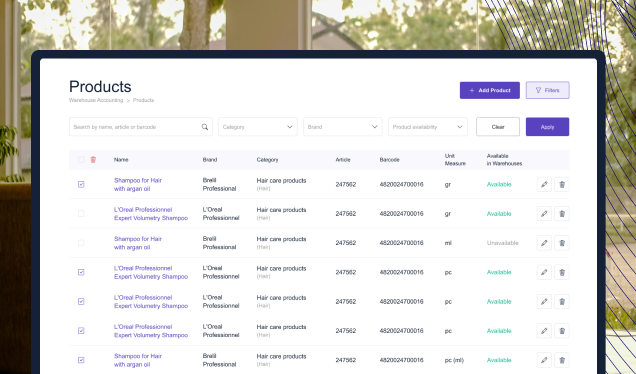Delete the L'Oreal Professionnel row with unit gr
The height and width of the screenshot is (374, 636).
562,213
